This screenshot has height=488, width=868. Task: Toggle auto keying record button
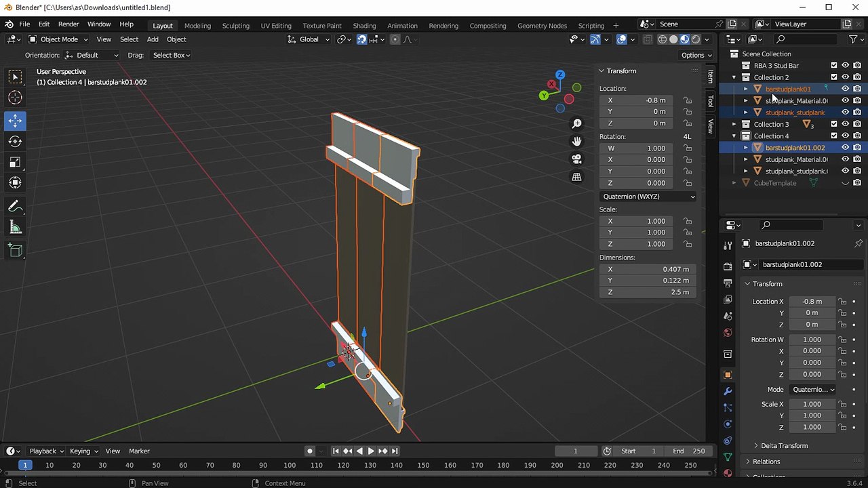point(310,451)
